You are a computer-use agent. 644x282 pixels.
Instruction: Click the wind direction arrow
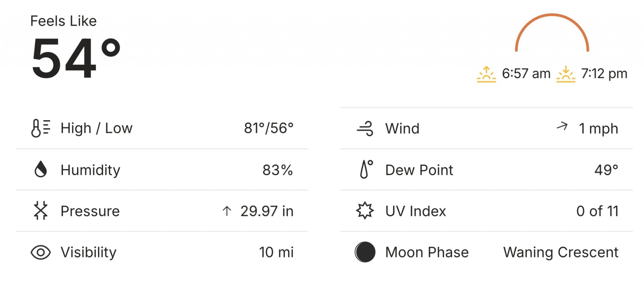[562, 127]
